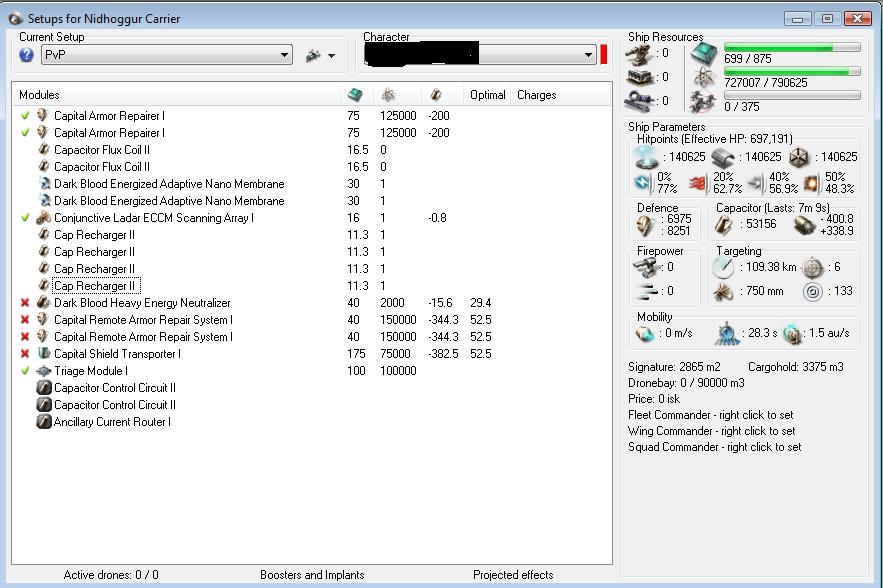Click the drone bandwidth icon beside 0 / 375

point(703,102)
